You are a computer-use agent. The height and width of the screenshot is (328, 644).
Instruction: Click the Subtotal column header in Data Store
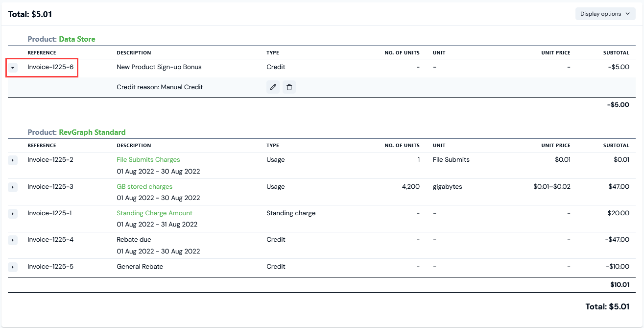click(x=616, y=53)
